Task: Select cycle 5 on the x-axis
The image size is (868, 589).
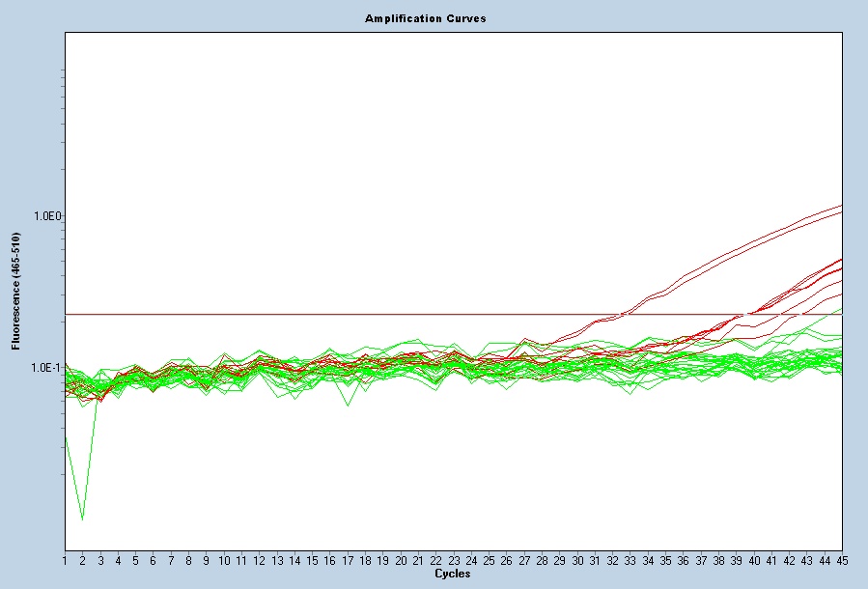Action: [x=135, y=561]
